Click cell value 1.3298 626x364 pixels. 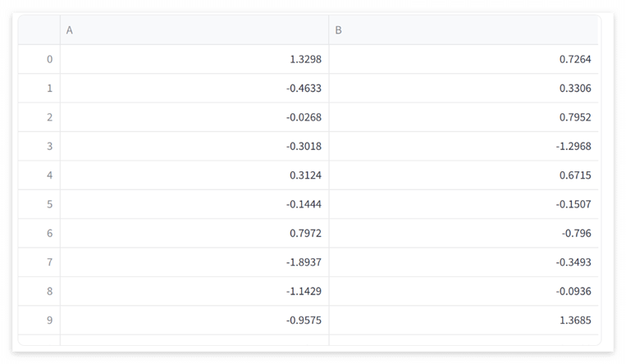tap(305, 59)
